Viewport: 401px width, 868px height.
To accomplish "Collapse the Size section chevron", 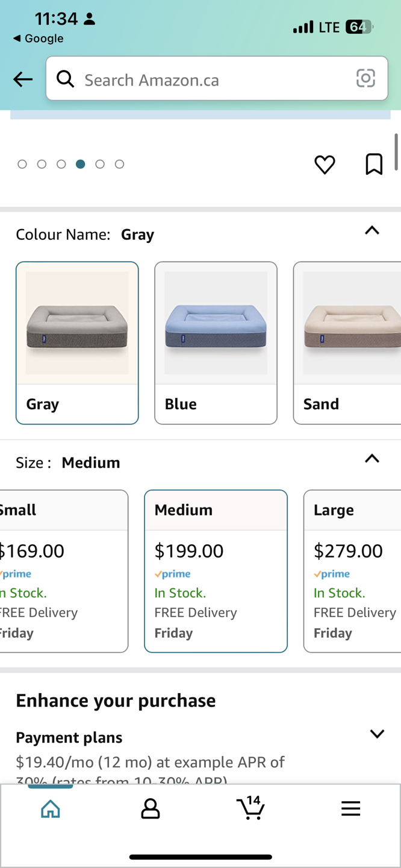I will pos(372,459).
